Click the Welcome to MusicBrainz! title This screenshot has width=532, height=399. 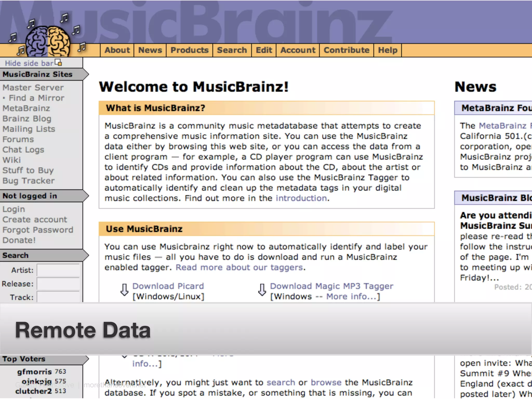click(194, 87)
